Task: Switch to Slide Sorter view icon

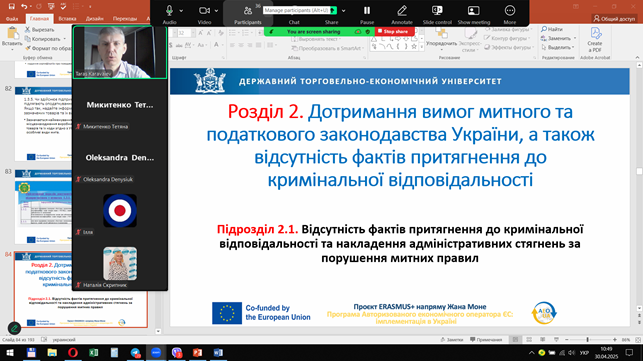Action: click(x=529, y=339)
